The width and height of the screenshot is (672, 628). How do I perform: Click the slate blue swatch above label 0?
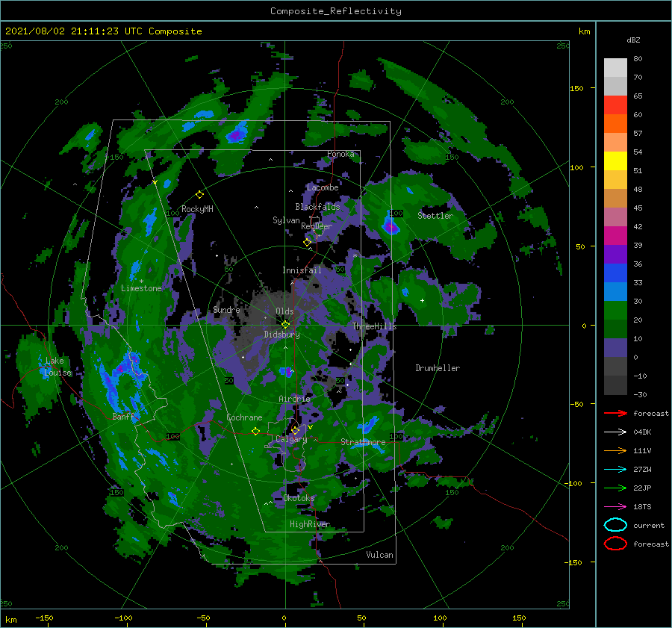point(615,347)
